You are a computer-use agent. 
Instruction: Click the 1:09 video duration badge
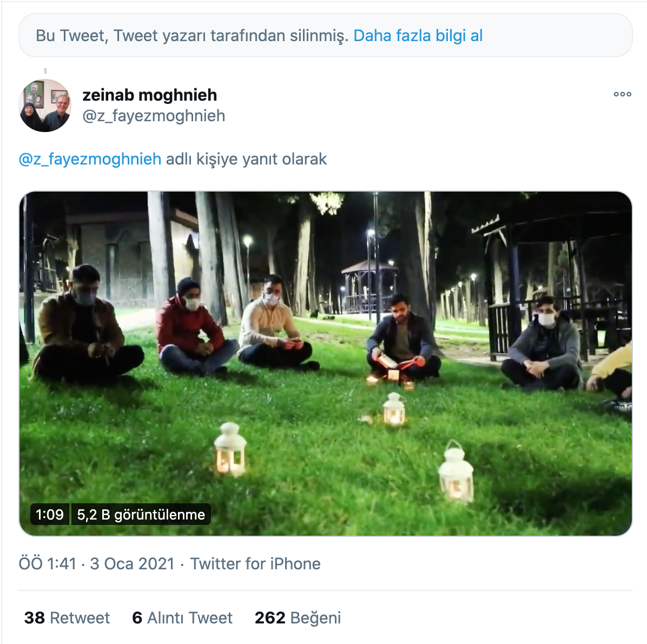pos(50,514)
